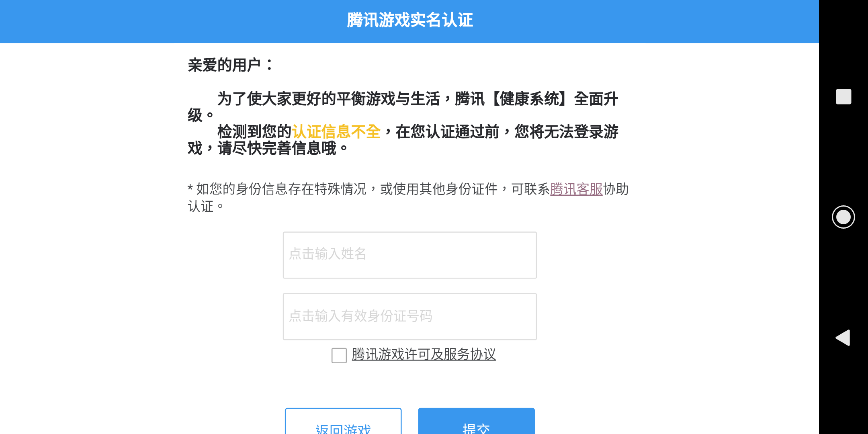Click the blue 提交 submit button
The image size is (868, 434).
476,421
